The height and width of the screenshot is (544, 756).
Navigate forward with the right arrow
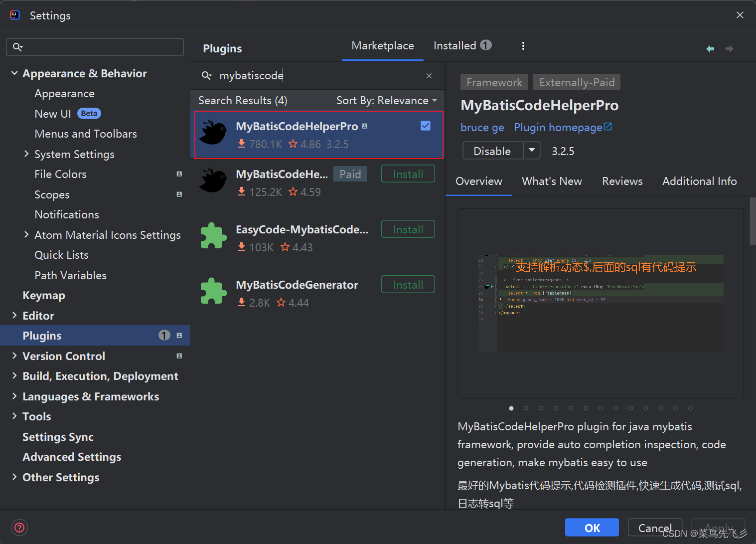[x=729, y=49]
